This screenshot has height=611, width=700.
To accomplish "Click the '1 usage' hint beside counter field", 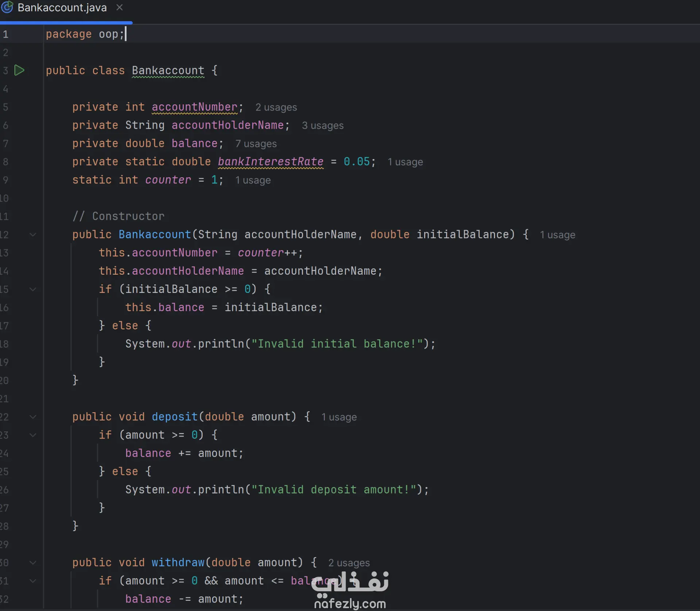I will click(x=253, y=180).
